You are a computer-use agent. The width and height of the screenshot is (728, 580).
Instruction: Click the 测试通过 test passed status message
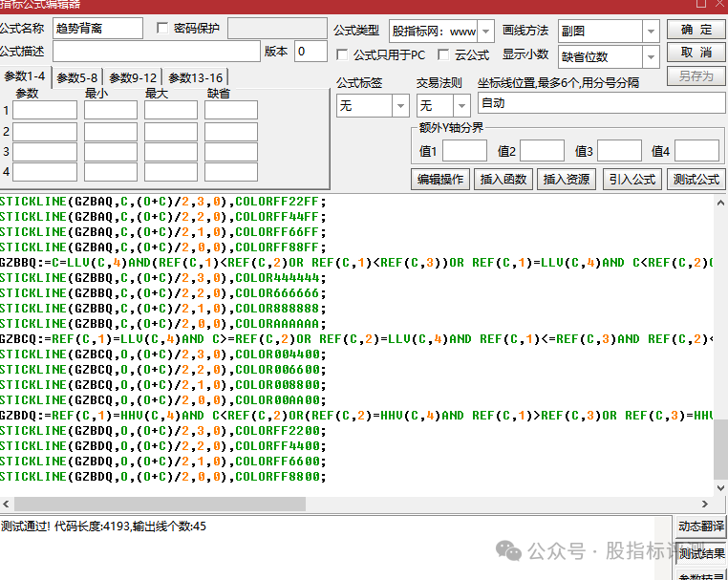coord(103,526)
